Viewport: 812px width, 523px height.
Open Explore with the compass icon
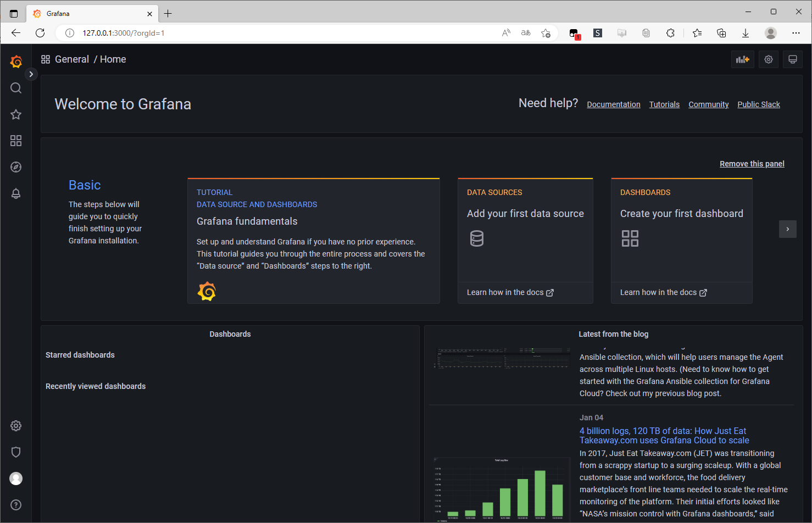[x=16, y=167]
